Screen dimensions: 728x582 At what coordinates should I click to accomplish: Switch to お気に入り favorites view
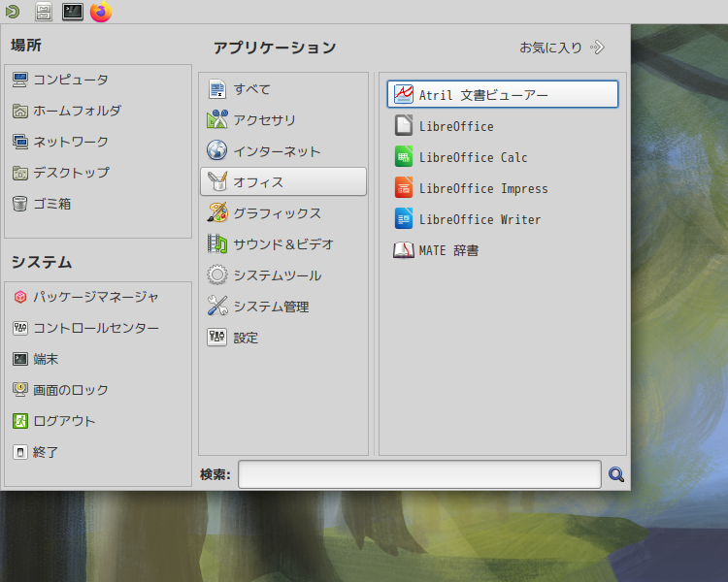point(562,48)
